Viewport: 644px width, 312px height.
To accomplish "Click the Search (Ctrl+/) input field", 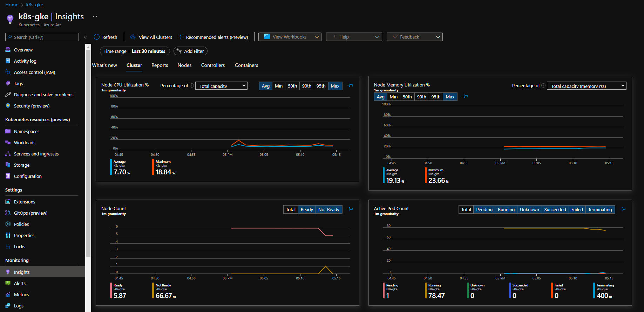I will pyautogui.click(x=42, y=37).
